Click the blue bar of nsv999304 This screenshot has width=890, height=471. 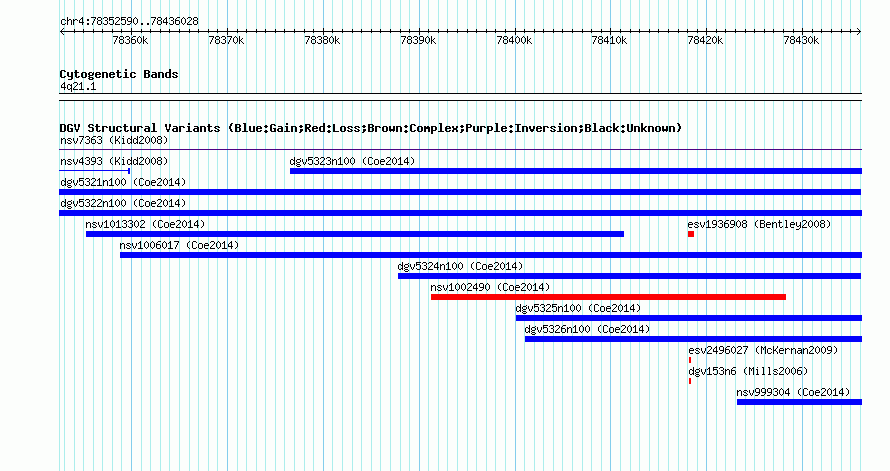tap(799, 402)
